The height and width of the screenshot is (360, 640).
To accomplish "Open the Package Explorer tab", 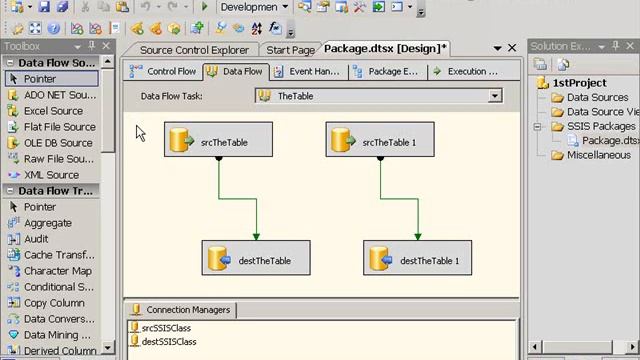I will [386, 71].
